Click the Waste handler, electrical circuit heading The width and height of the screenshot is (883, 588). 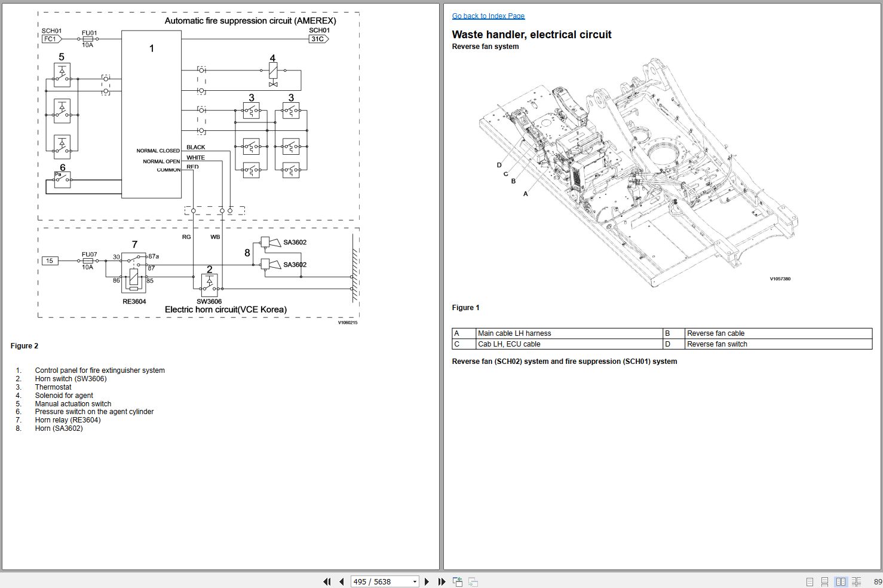[532, 35]
